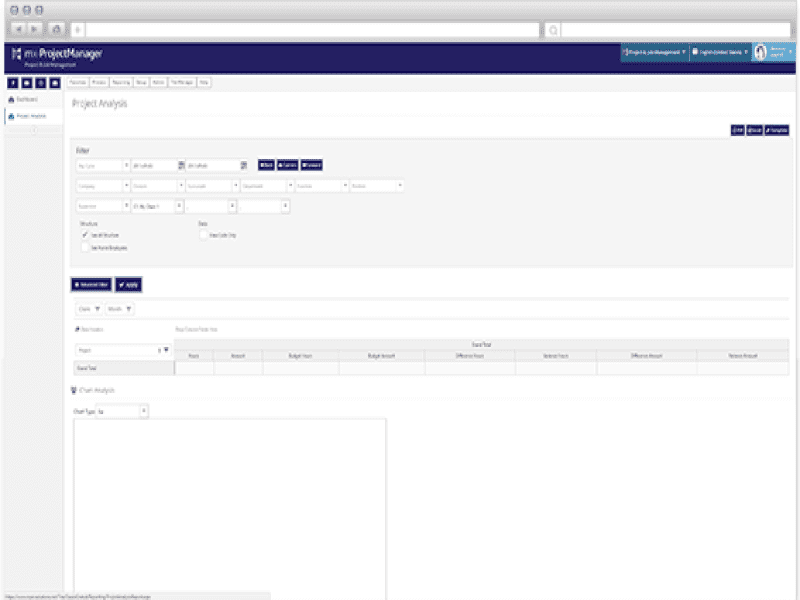Open the Setup menu tab
This screenshot has height=600, width=800.
pos(140,82)
